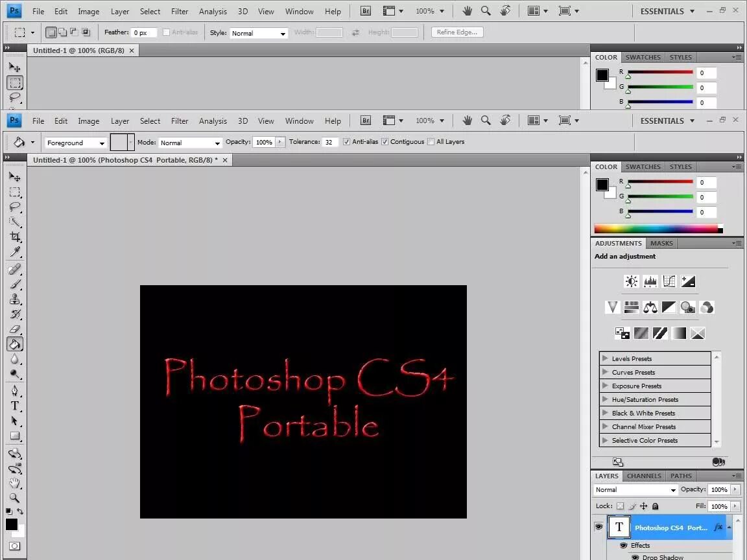747x560 pixels.
Task: Select the History Brush tool
Action: (x=15, y=314)
